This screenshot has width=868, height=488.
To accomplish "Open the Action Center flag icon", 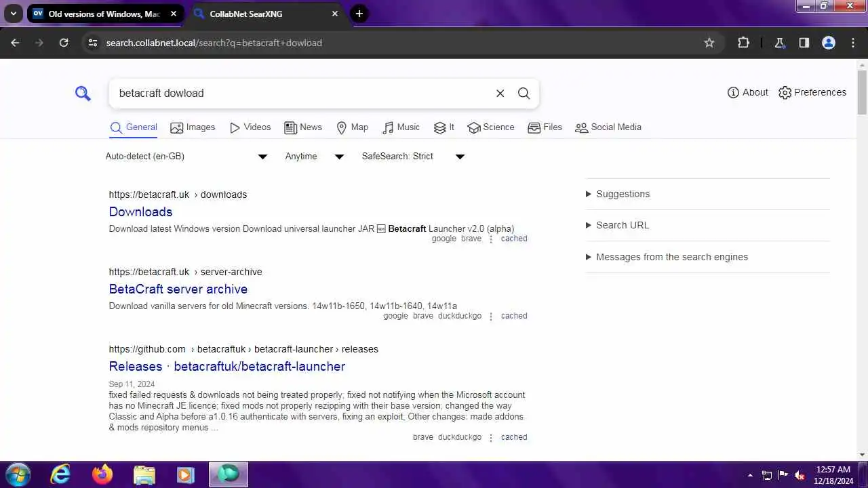I will (783, 475).
